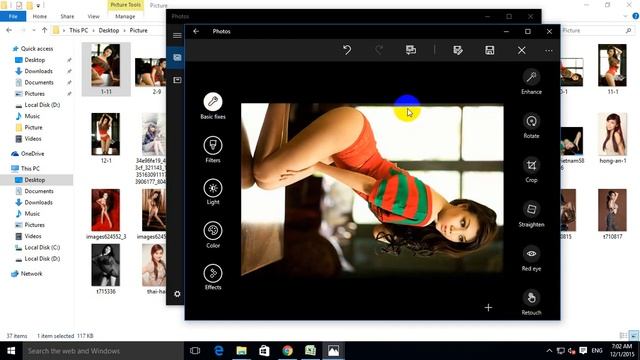Pick the Retouch tool
Viewport: 640px width, 360px height.
pos(531,302)
